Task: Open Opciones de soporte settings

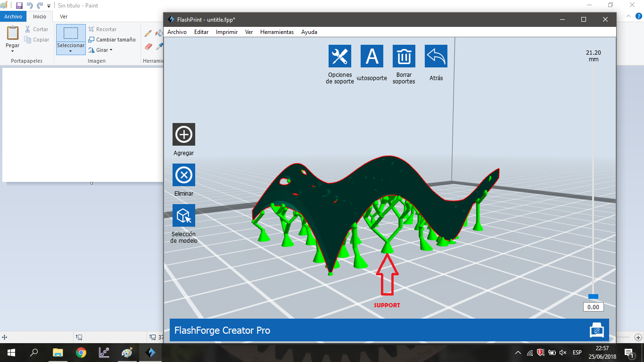Action: (x=340, y=56)
